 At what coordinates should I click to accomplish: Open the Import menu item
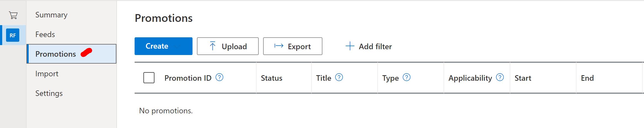pos(47,74)
